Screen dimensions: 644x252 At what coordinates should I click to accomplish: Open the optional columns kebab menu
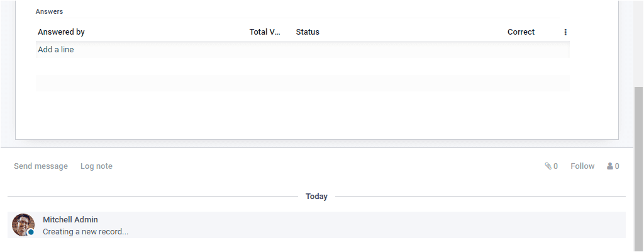(565, 32)
